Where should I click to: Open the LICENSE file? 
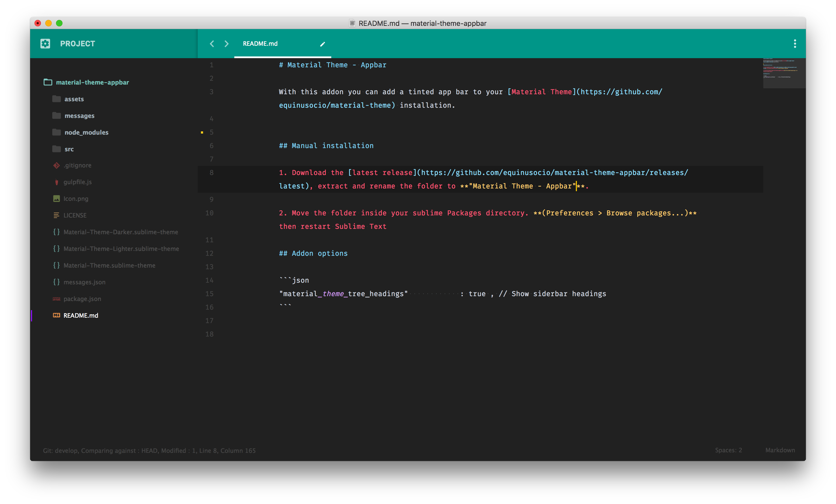[75, 215]
